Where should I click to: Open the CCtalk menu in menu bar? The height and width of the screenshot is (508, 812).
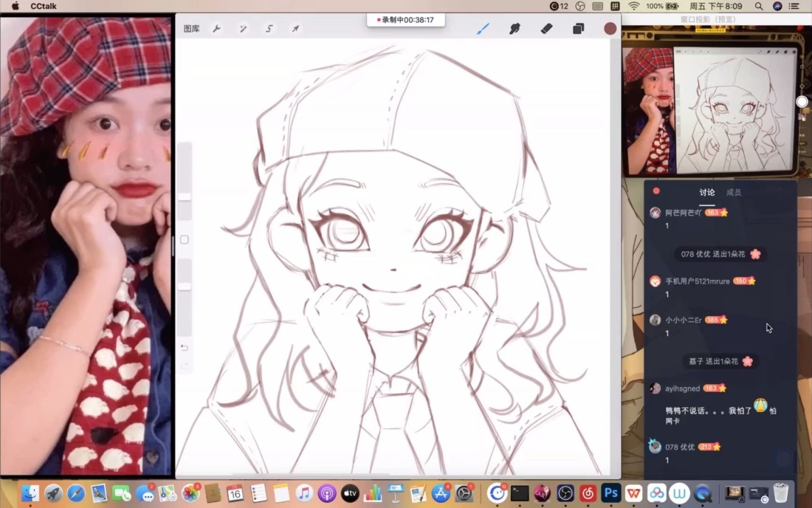tap(43, 6)
